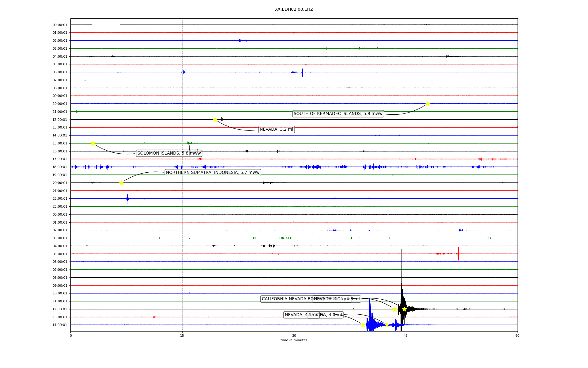The width and height of the screenshot is (588, 368).
Task: Click the red spike on second-day 05:00:01 trace
Action: 458,254
